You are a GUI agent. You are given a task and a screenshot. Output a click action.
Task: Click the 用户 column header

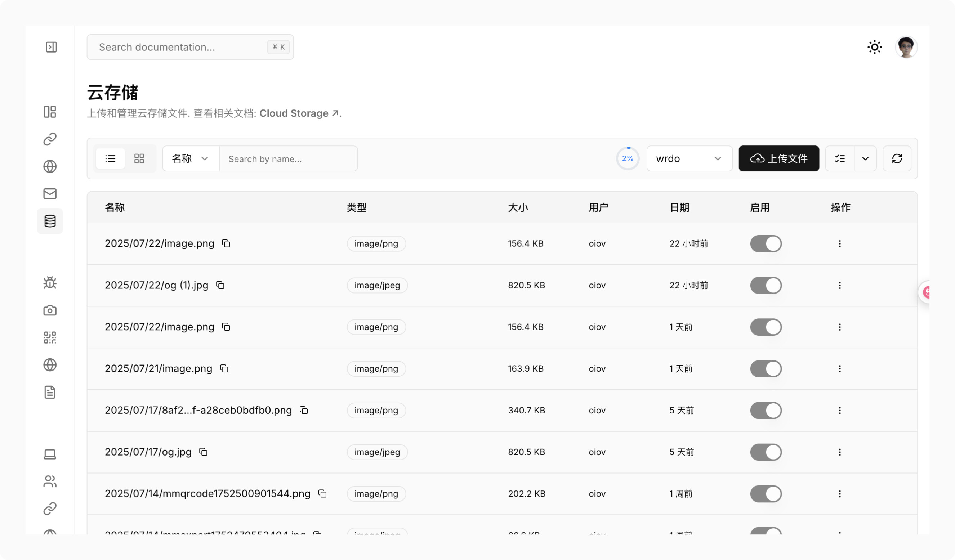pyautogui.click(x=598, y=207)
